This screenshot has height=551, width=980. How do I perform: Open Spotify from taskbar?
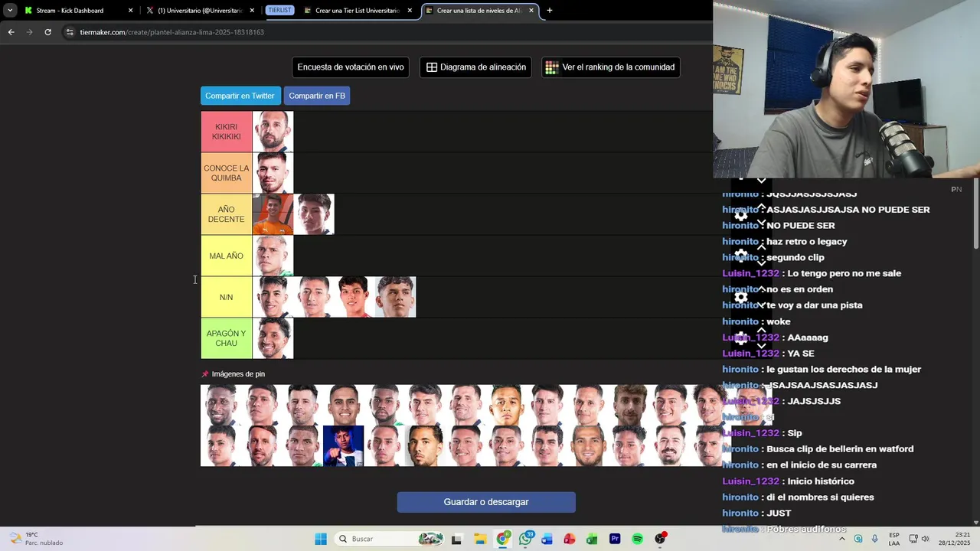637,539
